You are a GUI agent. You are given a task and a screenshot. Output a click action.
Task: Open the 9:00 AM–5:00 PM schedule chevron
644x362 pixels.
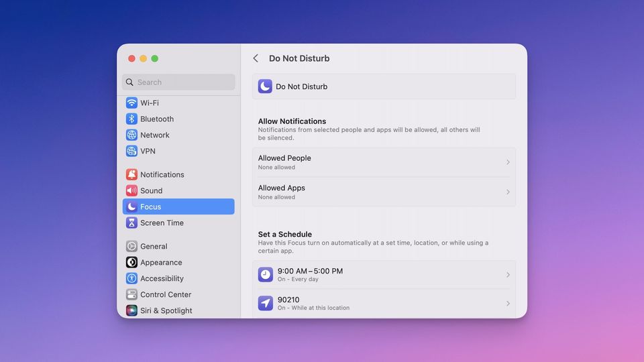point(508,275)
